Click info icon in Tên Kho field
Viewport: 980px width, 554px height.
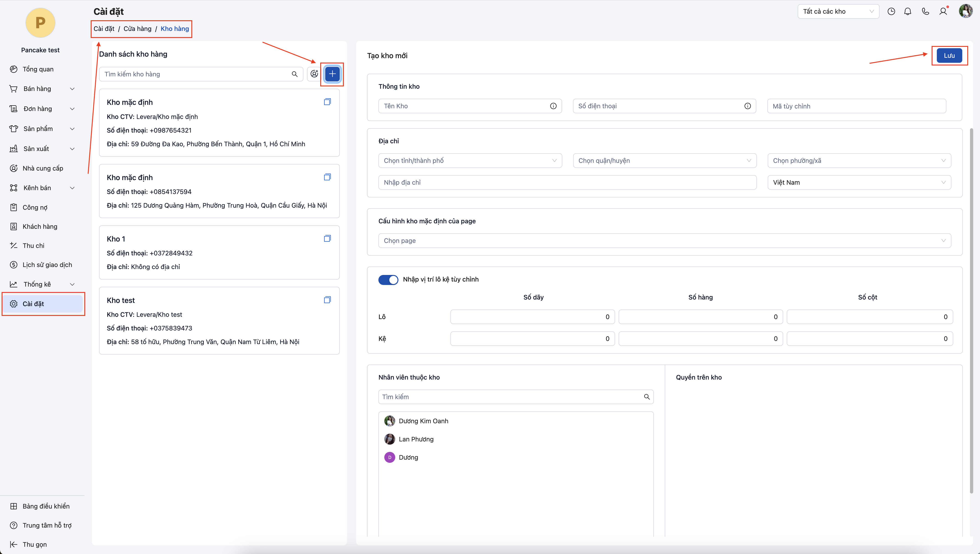click(x=553, y=106)
